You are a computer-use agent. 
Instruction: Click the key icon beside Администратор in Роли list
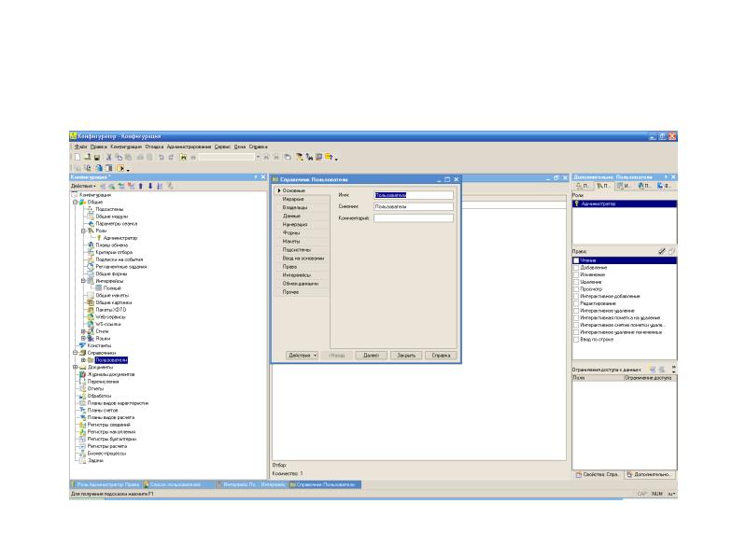pyautogui.click(x=576, y=203)
